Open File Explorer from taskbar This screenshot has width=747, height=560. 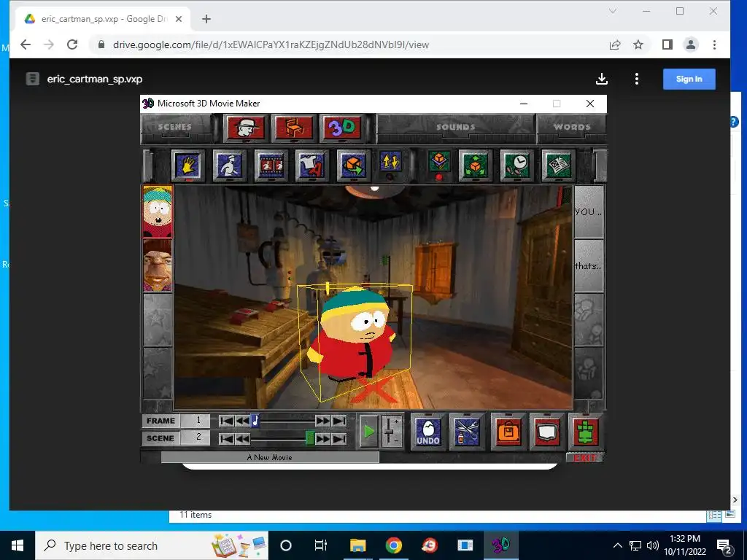pyautogui.click(x=357, y=545)
